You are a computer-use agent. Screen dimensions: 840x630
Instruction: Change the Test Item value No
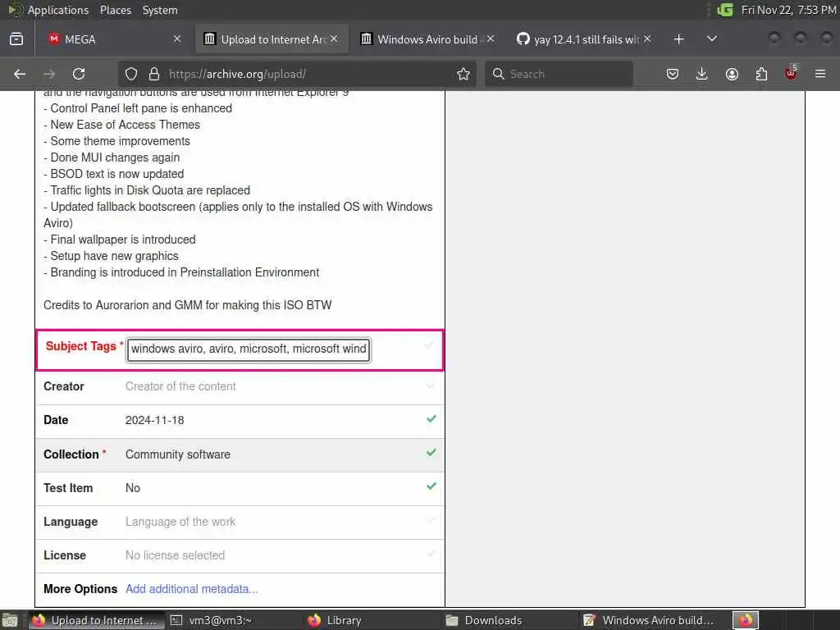coord(133,489)
